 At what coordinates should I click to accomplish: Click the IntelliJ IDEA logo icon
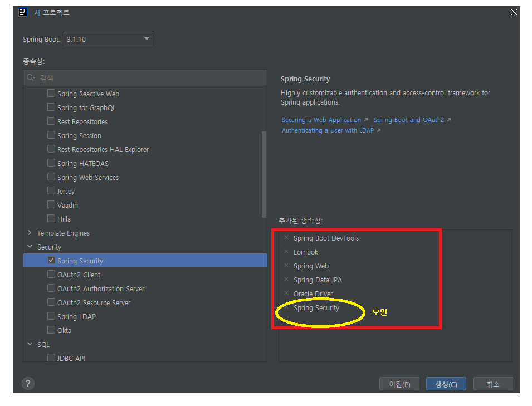tap(23, 13)
